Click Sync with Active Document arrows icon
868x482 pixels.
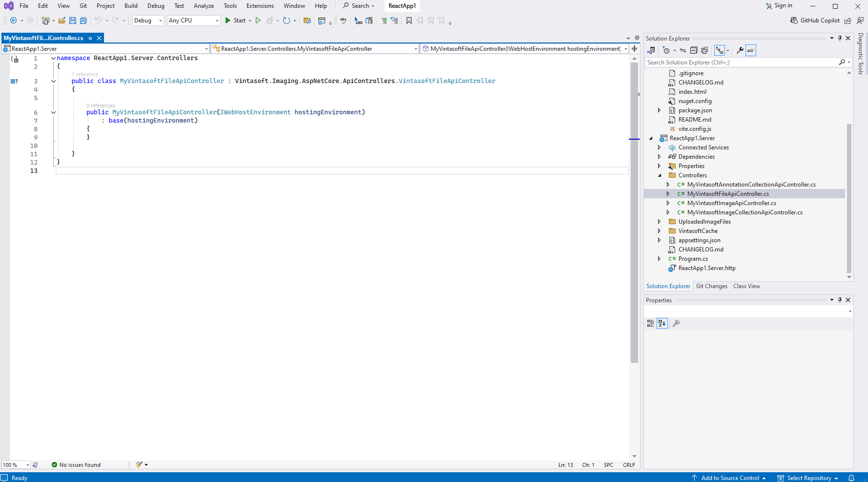682,50
